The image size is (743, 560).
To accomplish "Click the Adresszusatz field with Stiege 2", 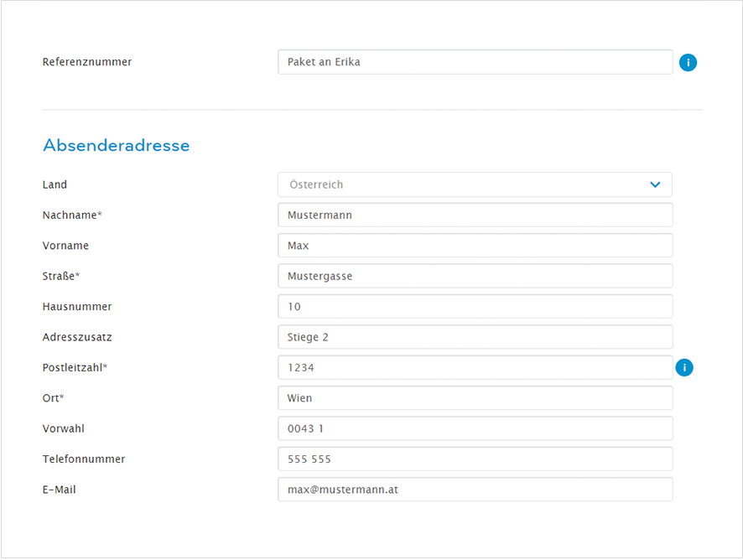I will pyautogui.click(x=475, y=337).
